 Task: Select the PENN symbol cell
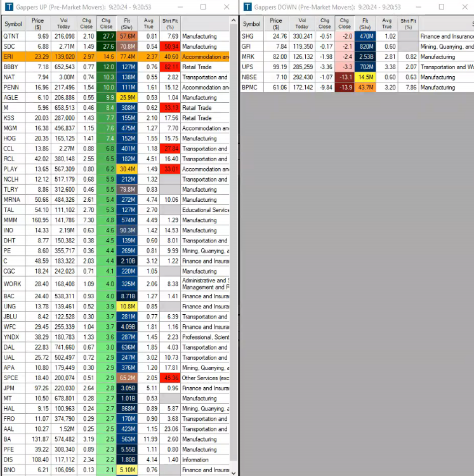point(13,88)
